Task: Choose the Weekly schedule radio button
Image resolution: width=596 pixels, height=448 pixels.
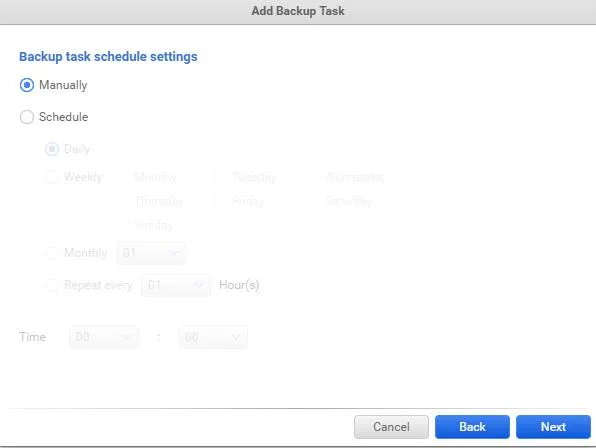Action: 52,177
